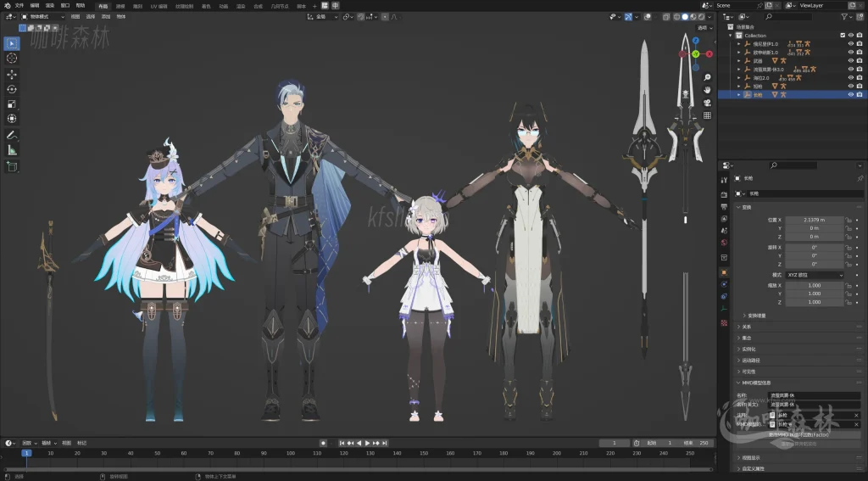Toggle auto-keying record button in timeline

(x=323, y=443)
